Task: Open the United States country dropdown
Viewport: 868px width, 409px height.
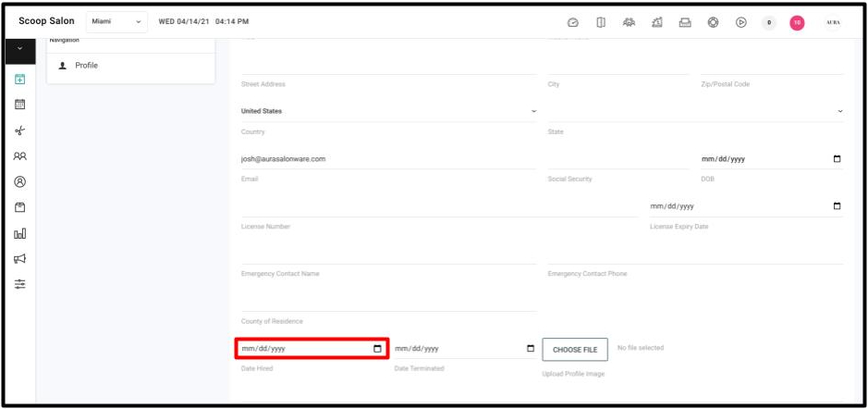Action: click(x=389, y=111)
